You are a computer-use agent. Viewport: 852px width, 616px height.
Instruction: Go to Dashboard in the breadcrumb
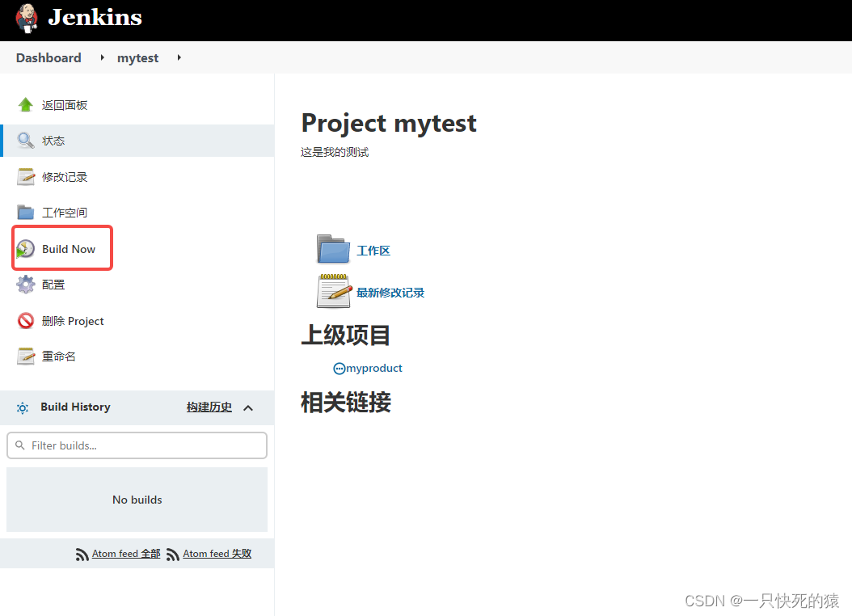pos(49,57)
